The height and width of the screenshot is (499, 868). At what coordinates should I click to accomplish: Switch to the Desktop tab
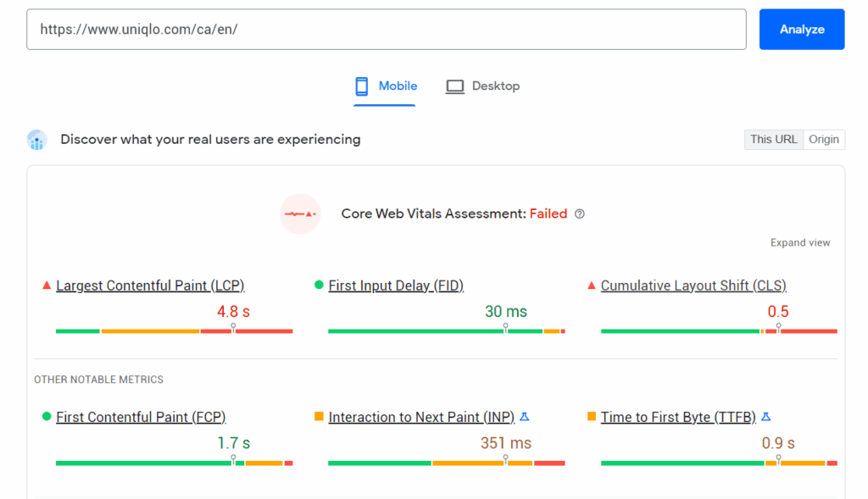[x=482, y=87]
